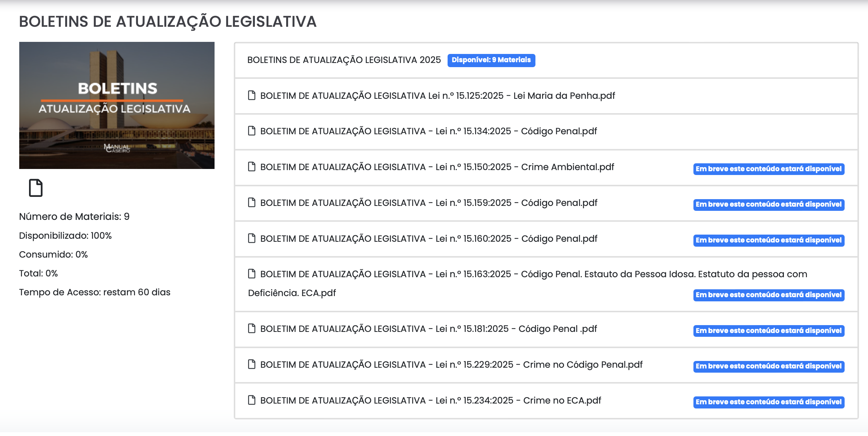
Task: Click large document icon below course thumbnail
Action: 36,188
